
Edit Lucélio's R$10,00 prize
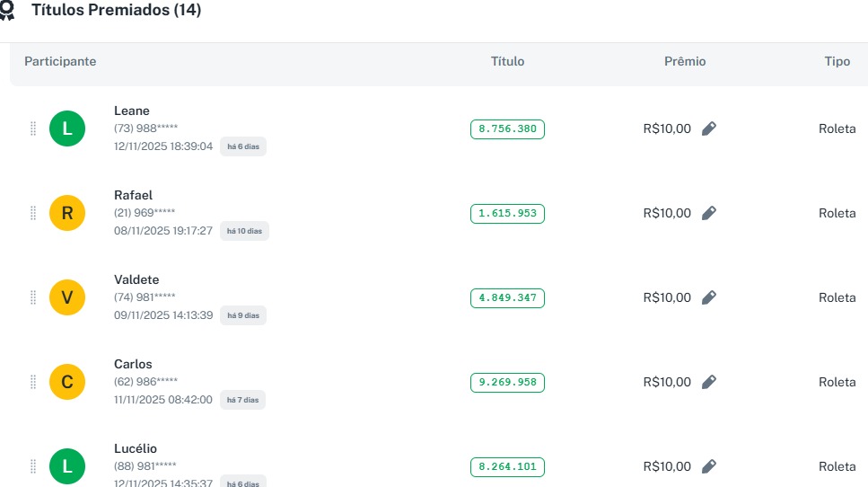(x=709, y=466)
